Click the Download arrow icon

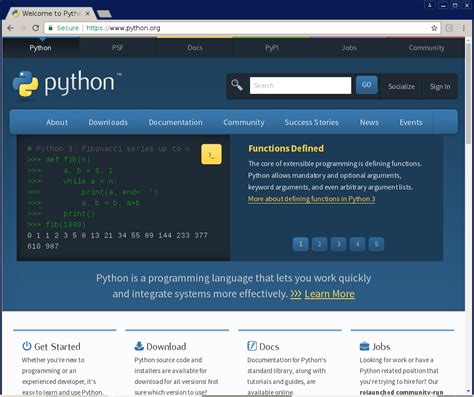[139, 346]
